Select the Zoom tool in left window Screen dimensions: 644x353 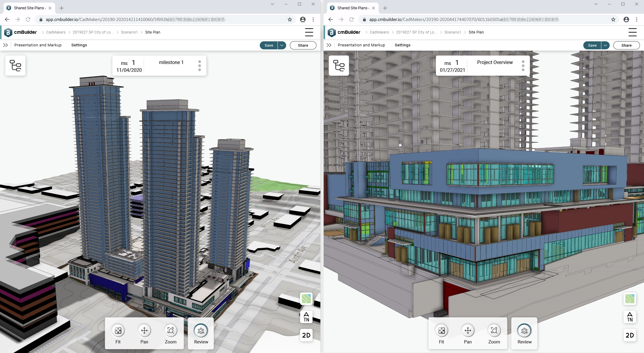171,334
